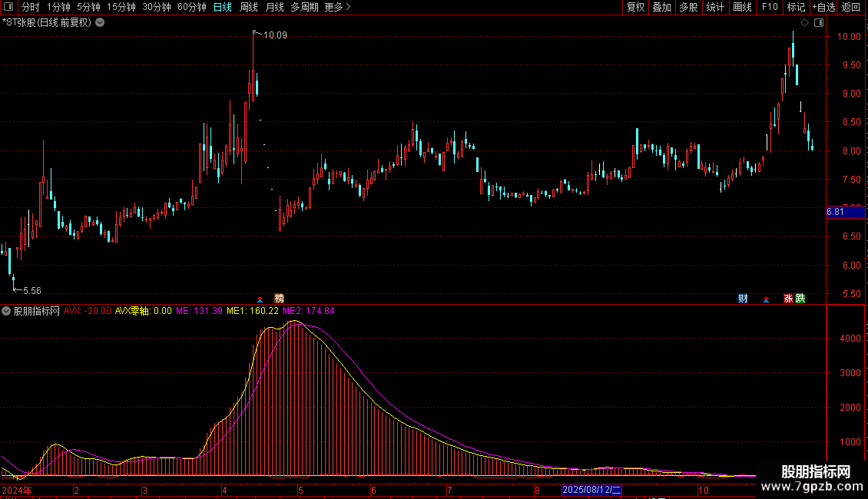Open the F10 company info button
This screenshot has height=499, width=868.
point(769,7)
